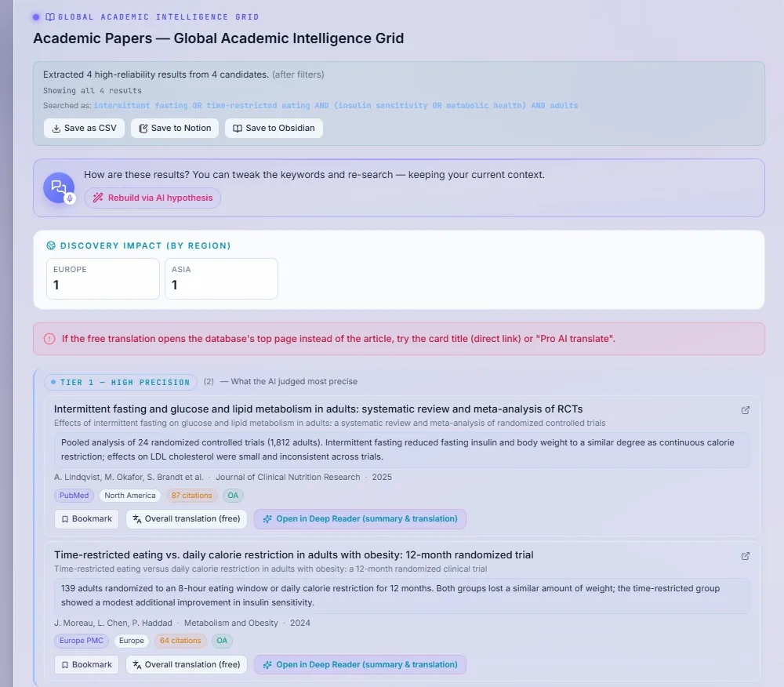Translate the Time-restricted eating paper for free
784x687 pixels.
tap(186, 665)
